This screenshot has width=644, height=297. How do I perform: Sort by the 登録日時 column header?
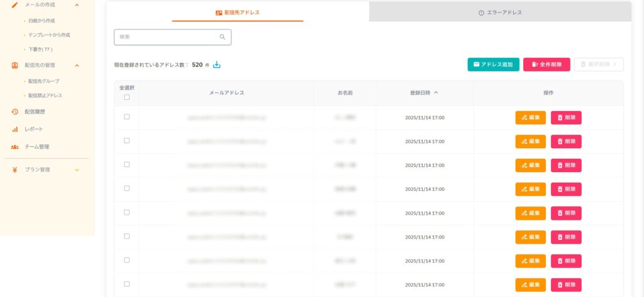424,92
